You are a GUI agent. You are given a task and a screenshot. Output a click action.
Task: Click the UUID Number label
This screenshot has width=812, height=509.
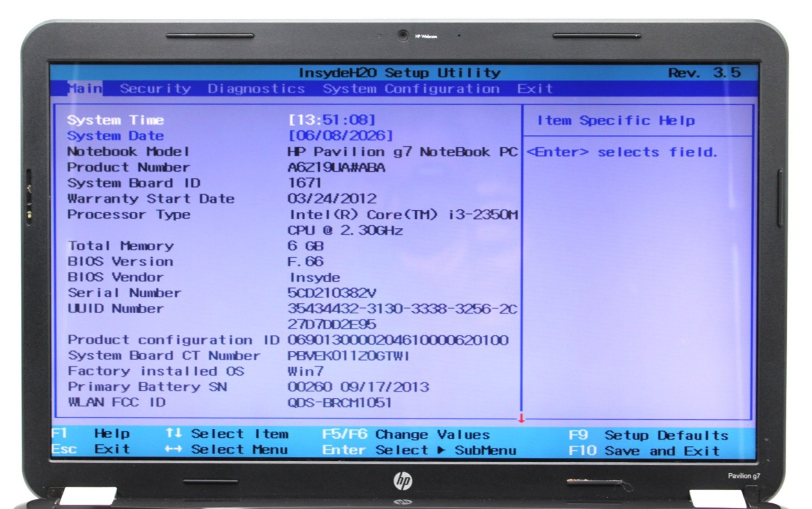(x=116, y=309)
